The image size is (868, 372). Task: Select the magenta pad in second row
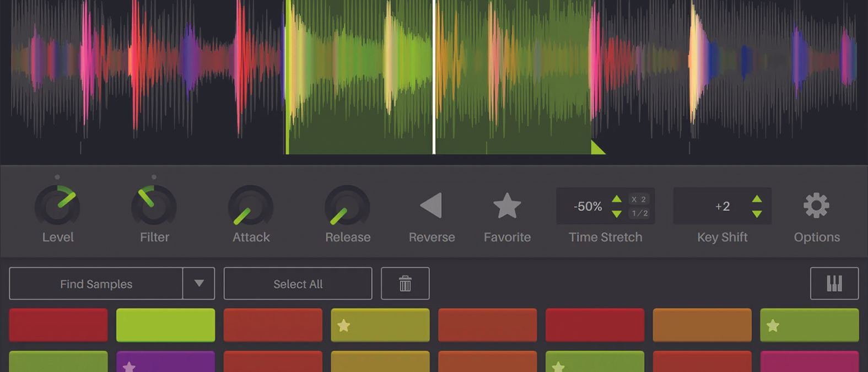pyautogui.click(x=810, y=362)
